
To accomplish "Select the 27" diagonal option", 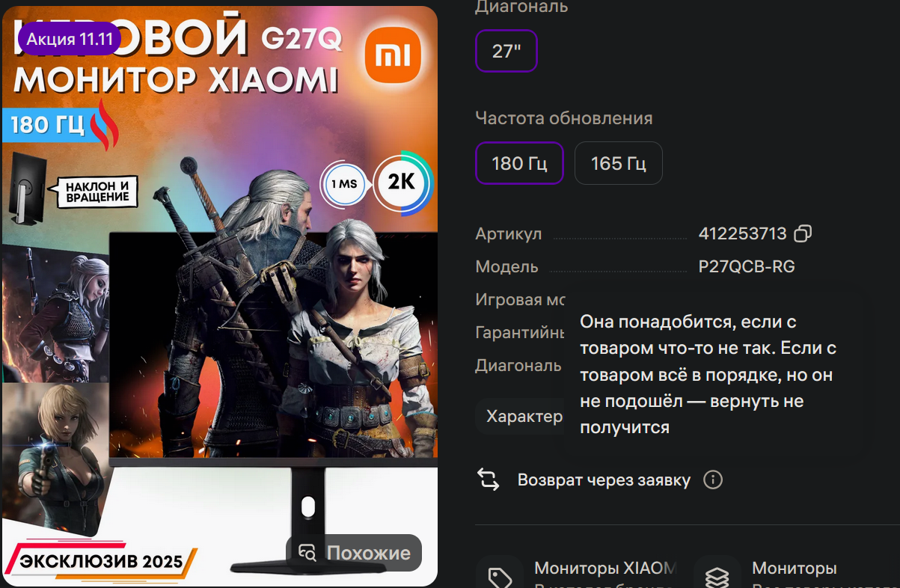I will (x=506, y=51).
